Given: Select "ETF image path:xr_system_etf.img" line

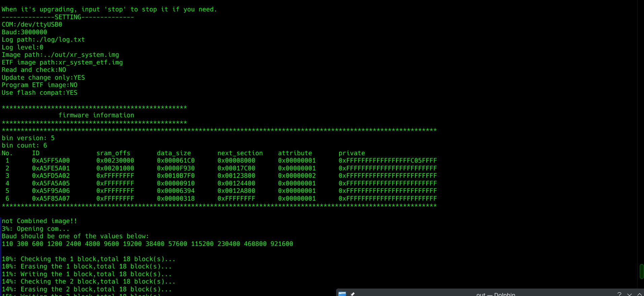Looking at the screenshot, I should coord(62,62).
